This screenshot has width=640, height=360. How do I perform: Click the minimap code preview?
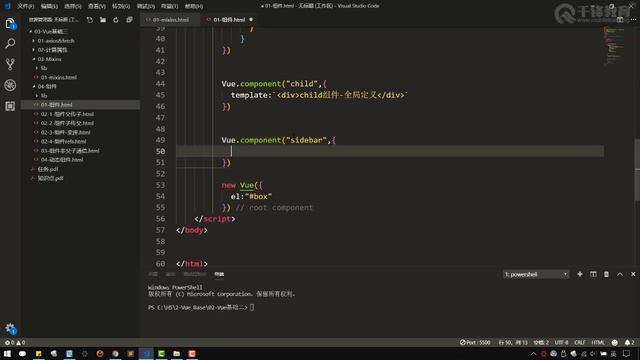[x=614, y=46]
